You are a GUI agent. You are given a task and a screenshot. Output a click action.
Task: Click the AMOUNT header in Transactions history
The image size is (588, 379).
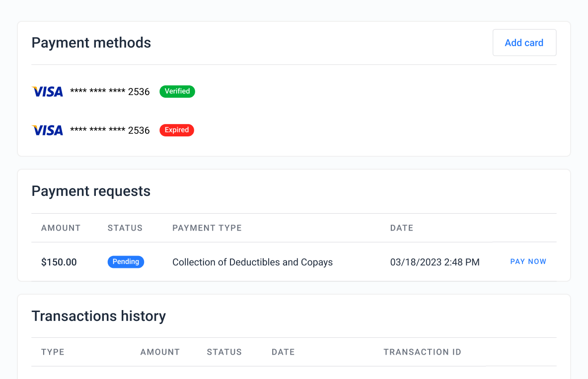tap(160, 352)
